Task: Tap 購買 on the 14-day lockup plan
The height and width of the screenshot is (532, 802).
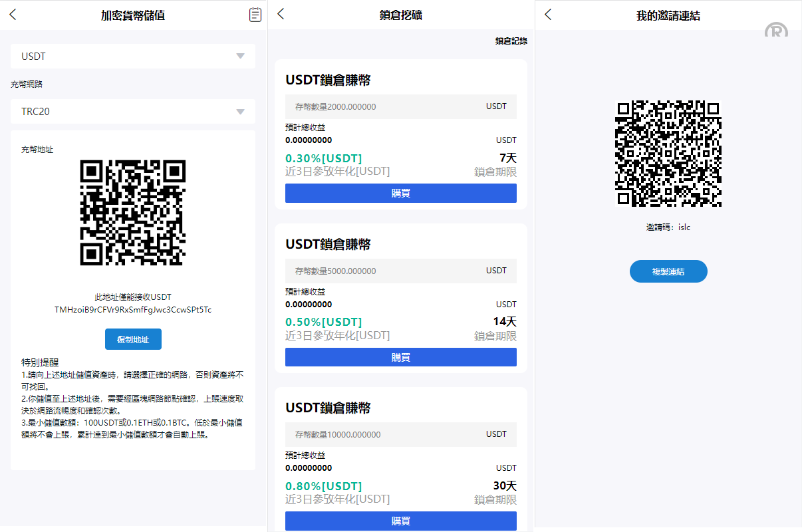Action: tap(401, 357)
